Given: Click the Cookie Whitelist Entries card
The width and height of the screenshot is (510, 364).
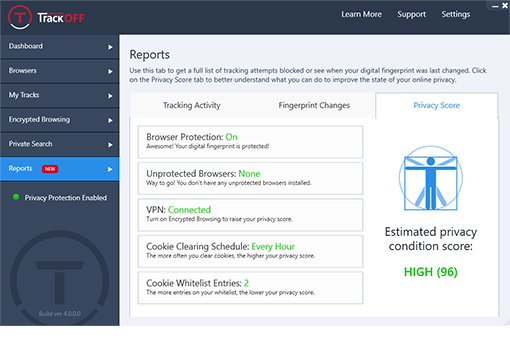Looking at the screenshot, I should (x=250, y=288).
